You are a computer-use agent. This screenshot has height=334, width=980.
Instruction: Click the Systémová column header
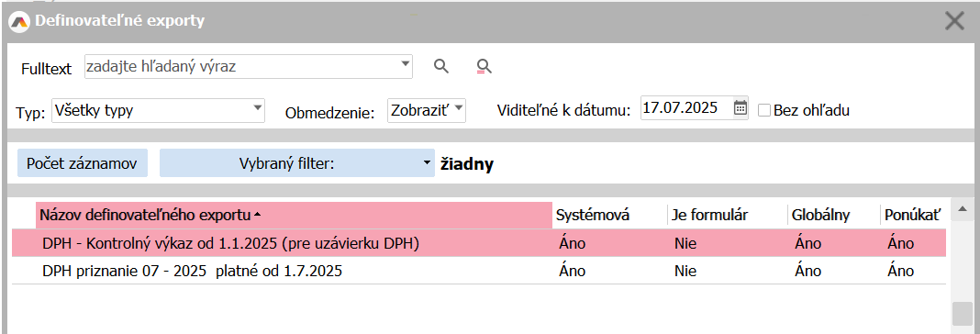(x=593, y=215)
